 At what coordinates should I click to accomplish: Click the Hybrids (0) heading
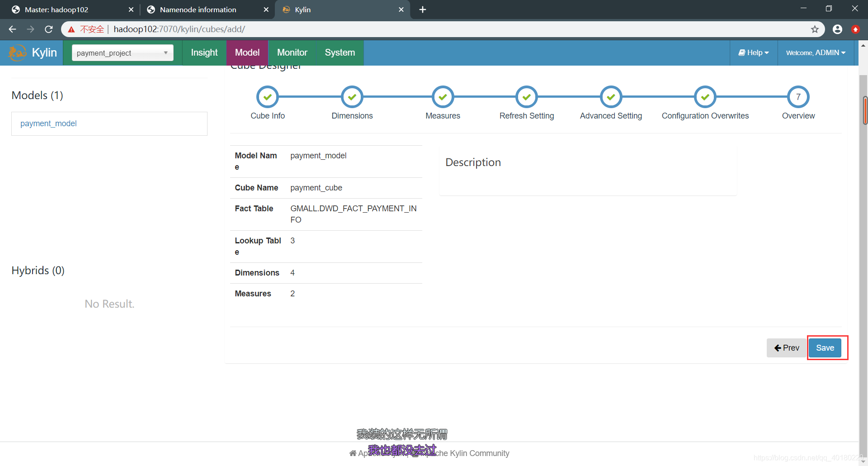pyautogui.click(x=38, y=271)
